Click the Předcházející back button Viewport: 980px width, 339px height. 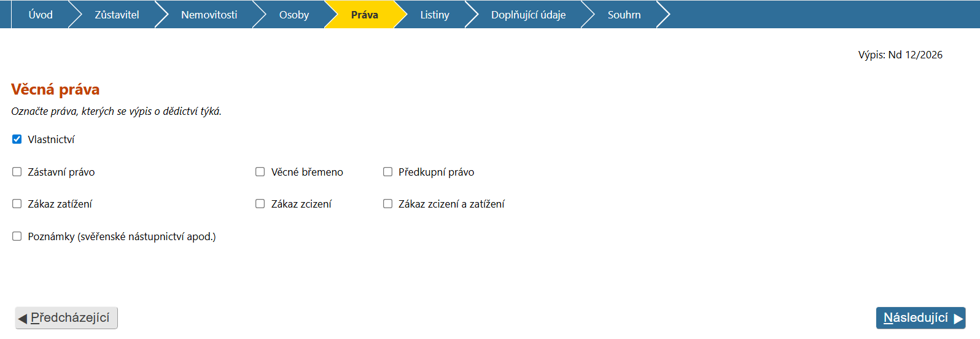[x=66, y=318]
